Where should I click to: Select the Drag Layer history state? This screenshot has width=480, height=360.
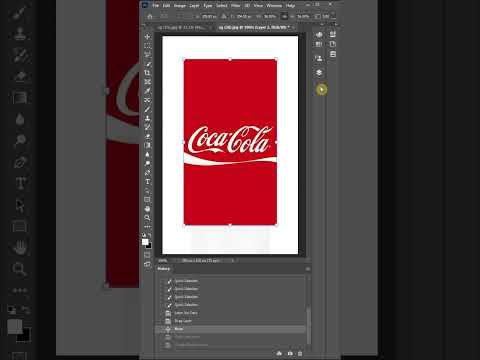pos(231,321)
